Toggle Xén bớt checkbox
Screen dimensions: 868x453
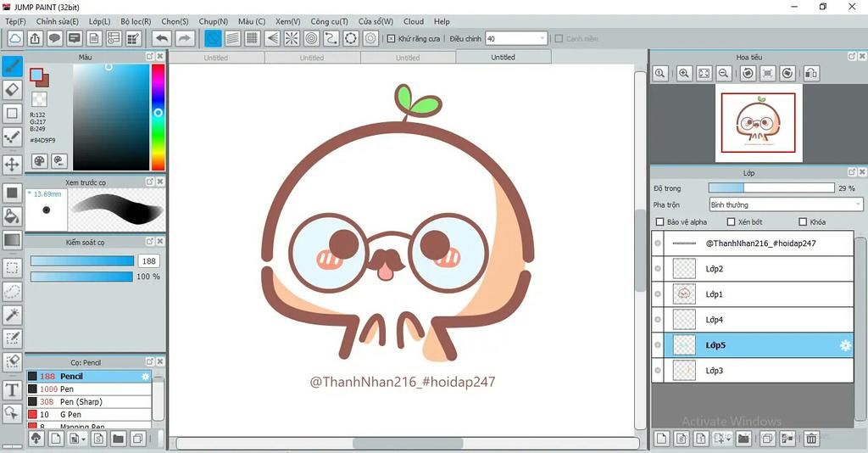click(731, 221)
